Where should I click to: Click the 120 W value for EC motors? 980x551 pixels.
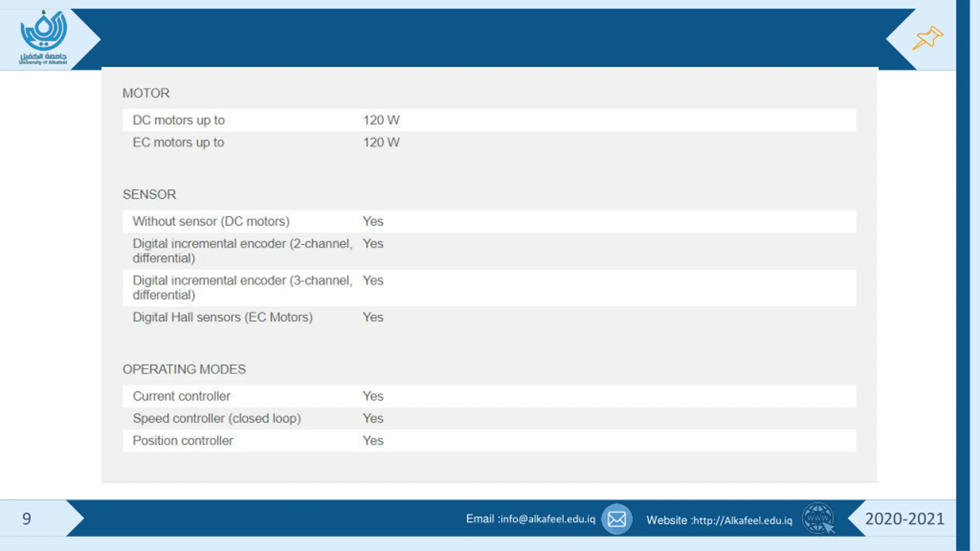tap(381, 142)
